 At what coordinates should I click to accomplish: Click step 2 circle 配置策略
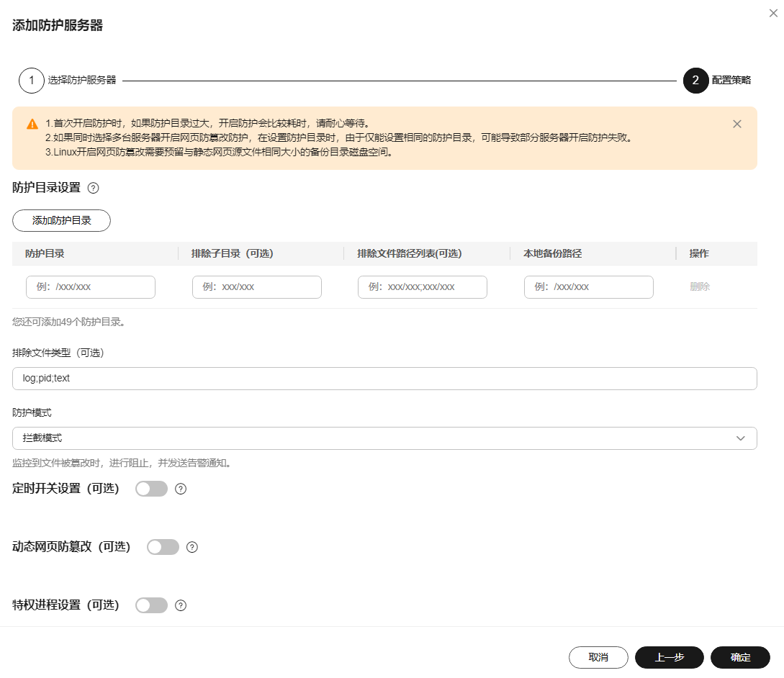695,81
